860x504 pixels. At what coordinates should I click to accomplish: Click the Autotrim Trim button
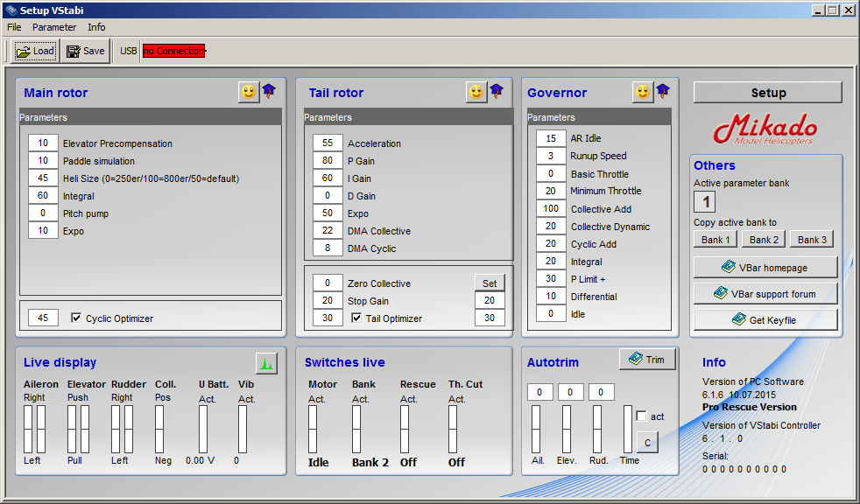(648, 360)
